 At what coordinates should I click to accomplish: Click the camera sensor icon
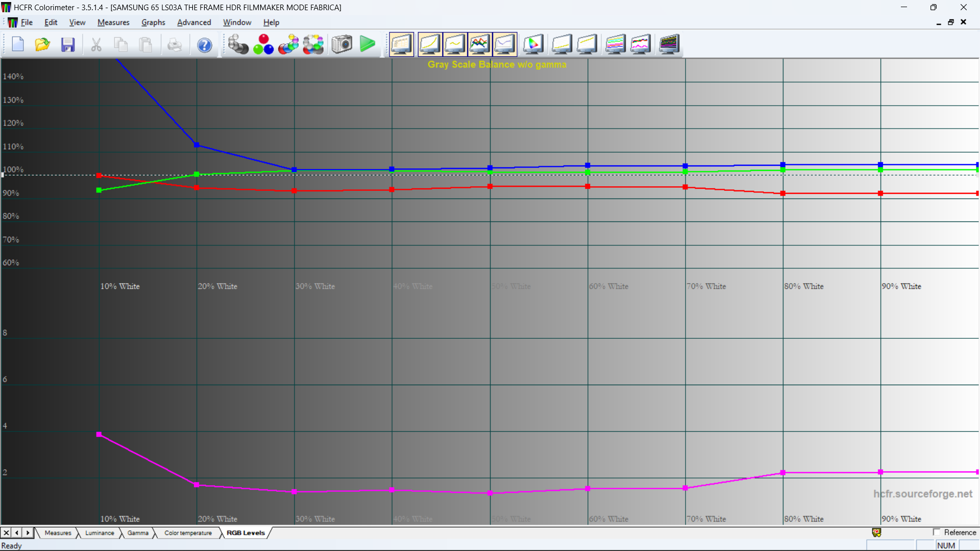(x=341, y=44)
